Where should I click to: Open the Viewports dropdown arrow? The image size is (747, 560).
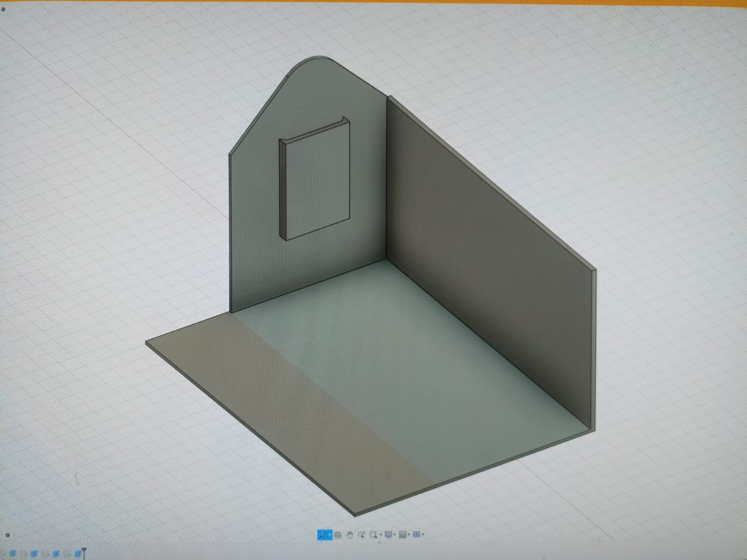coord(423,535)
